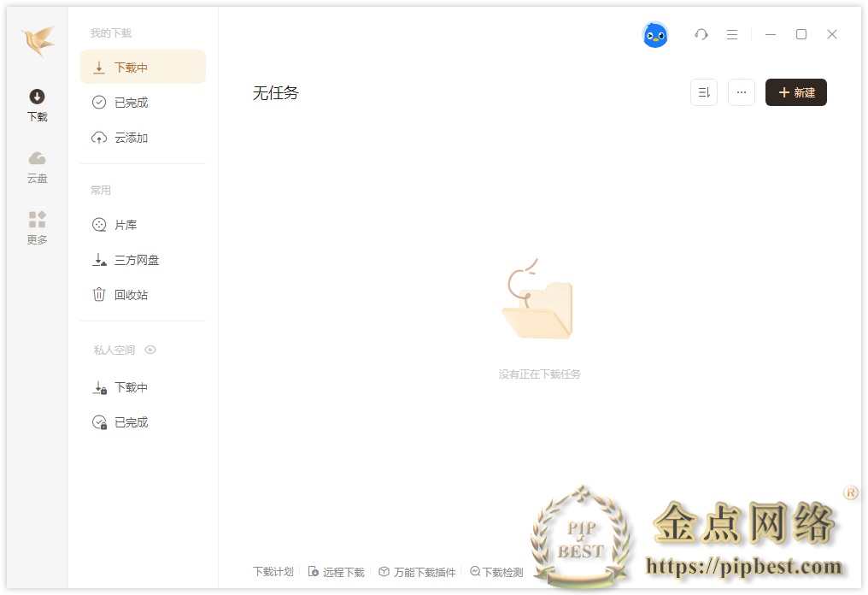This screenshot has width=868, height=595.
Task: Click the +新建 new task button
Action: (795, 91)
